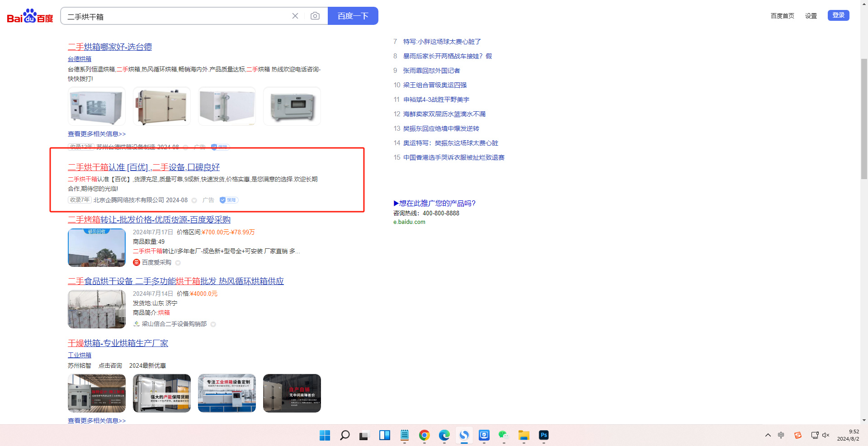Click the 梁山信合 source icon
Viewport: 868px width, 446px height.
pos(137,324)
